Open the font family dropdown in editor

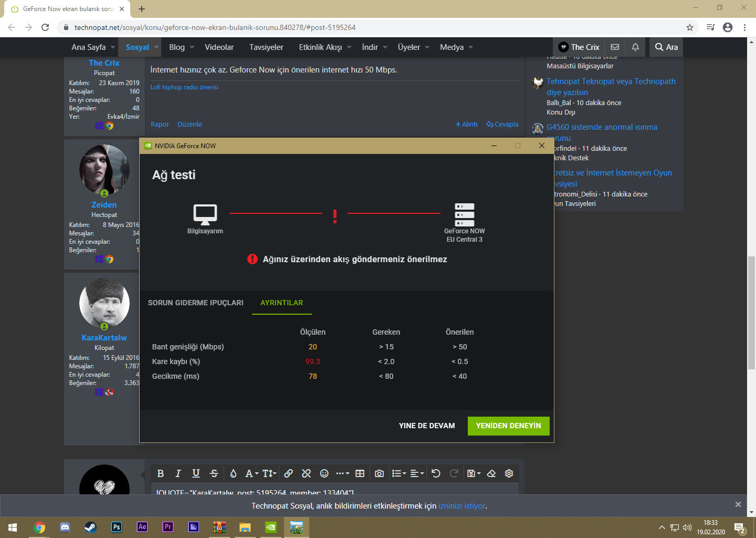pyautogui.click(x=252, y=473)
